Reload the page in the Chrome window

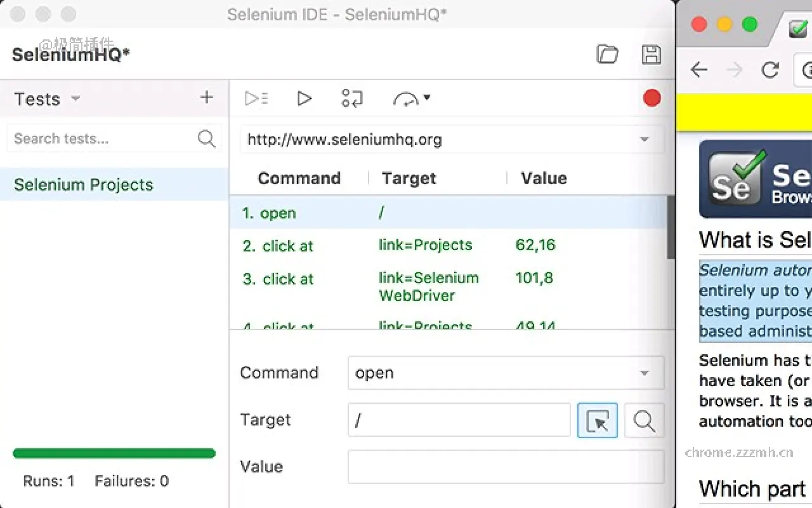(x=769, y=70)
